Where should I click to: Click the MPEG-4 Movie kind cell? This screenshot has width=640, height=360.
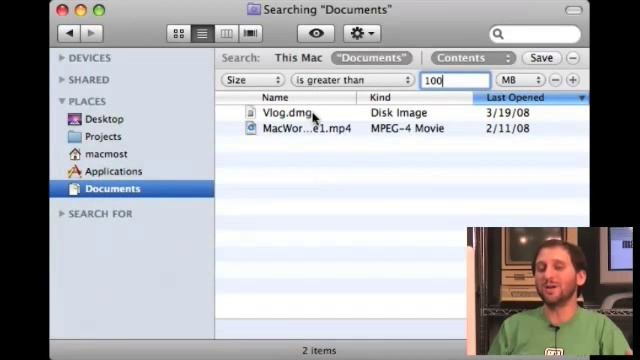point(407,129)
